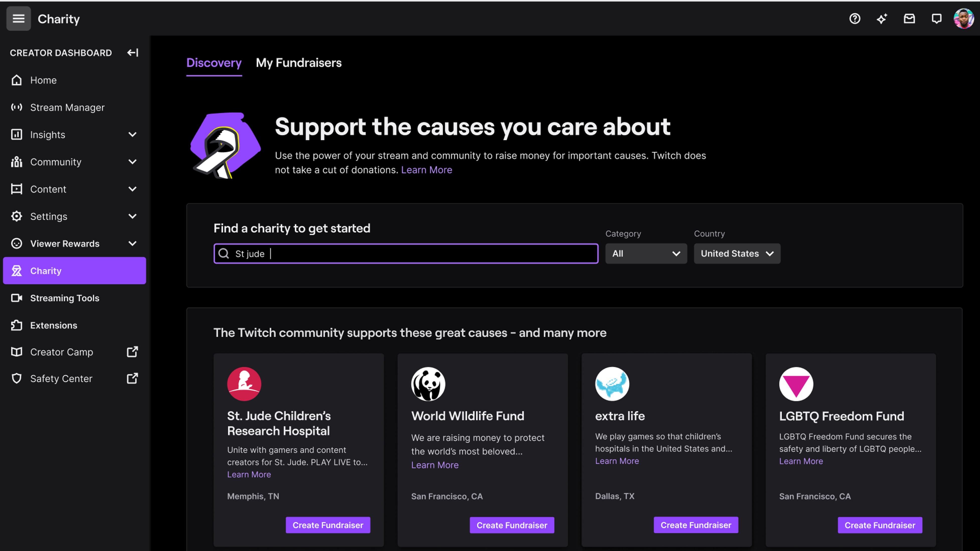
Task: Click the St. Jude charity logo
Action: [244, 384]
